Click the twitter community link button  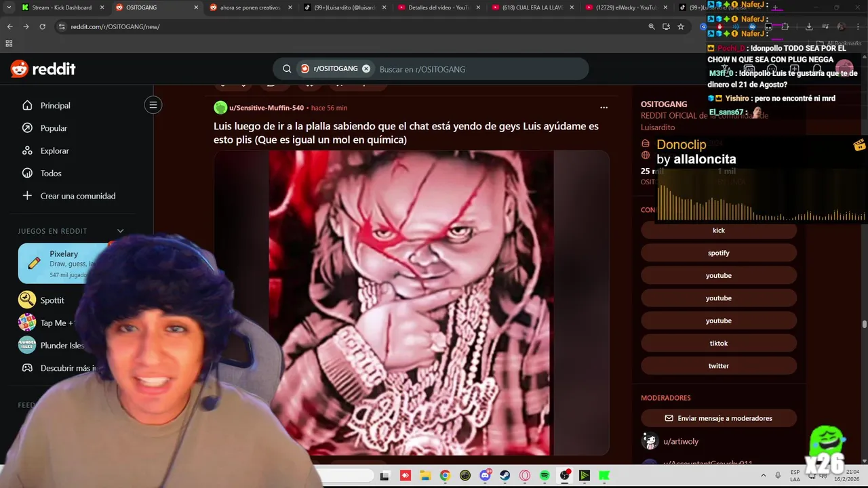click(719, 366)
